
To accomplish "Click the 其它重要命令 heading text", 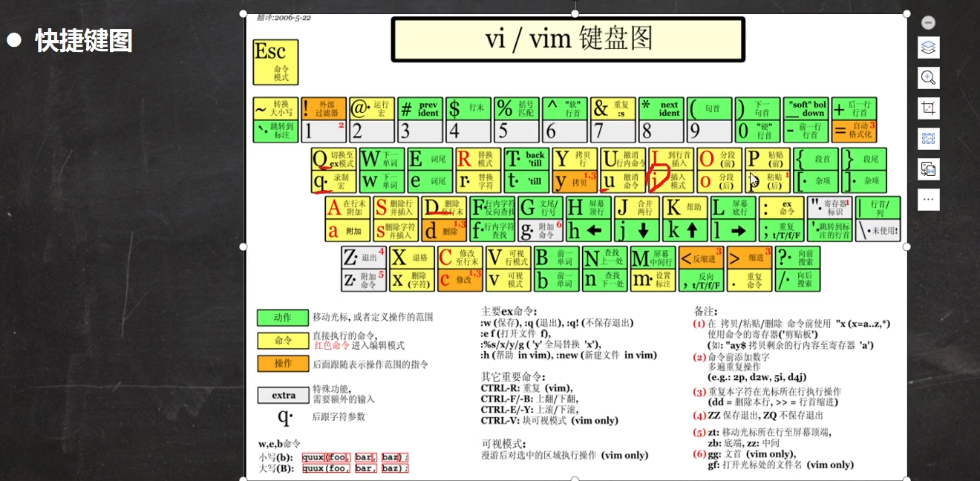I will [x=513, y=376].
